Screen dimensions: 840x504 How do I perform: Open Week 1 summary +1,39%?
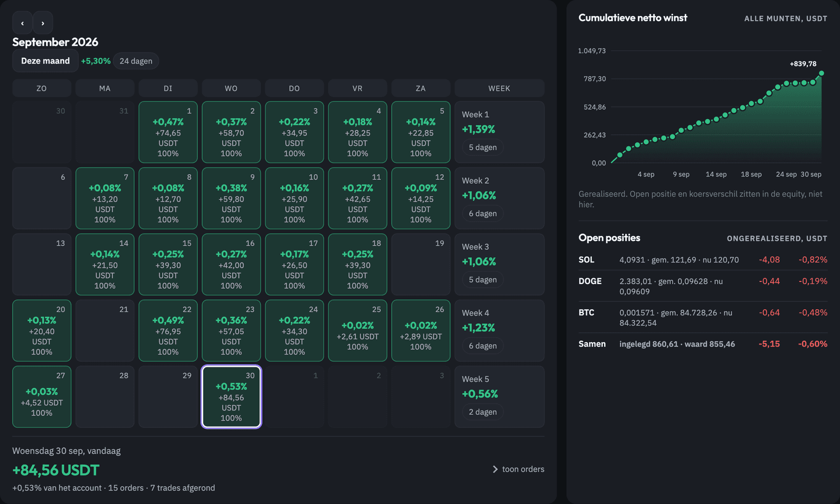(x=499, y=132)
